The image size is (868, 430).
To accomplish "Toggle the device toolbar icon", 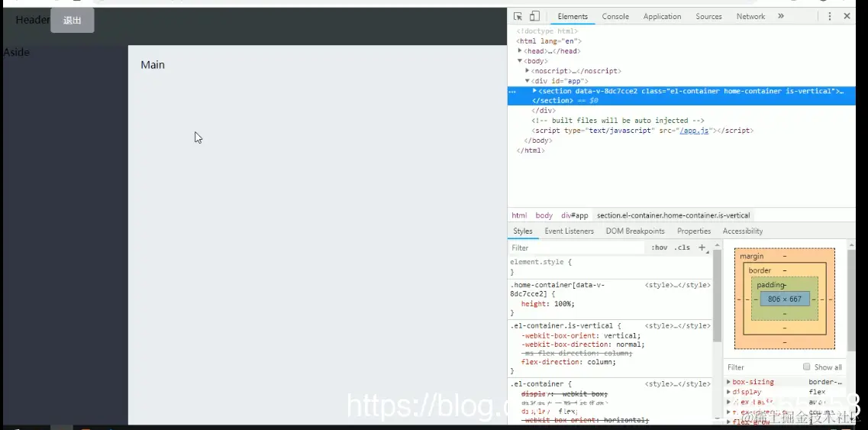I will click(x=534, y=16).
